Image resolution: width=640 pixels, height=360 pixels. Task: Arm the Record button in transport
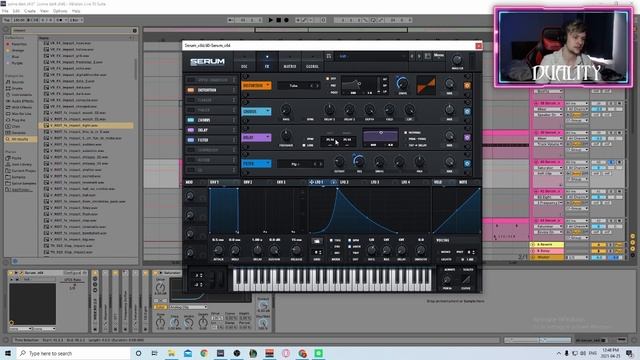[286, 20]
